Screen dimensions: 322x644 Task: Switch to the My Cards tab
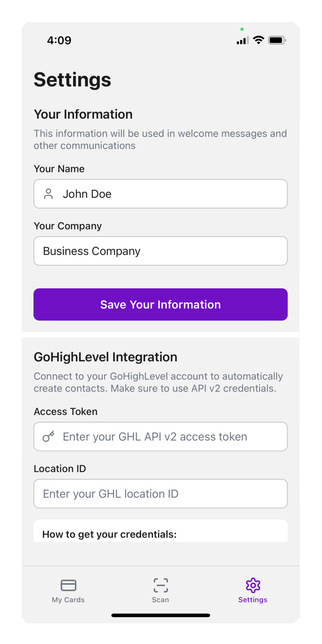tap(68, 600)
